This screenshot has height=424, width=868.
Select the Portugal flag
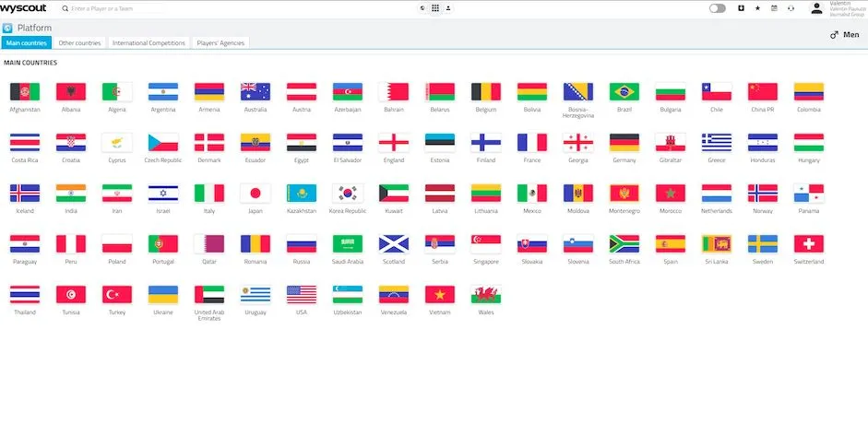(163, 243)
